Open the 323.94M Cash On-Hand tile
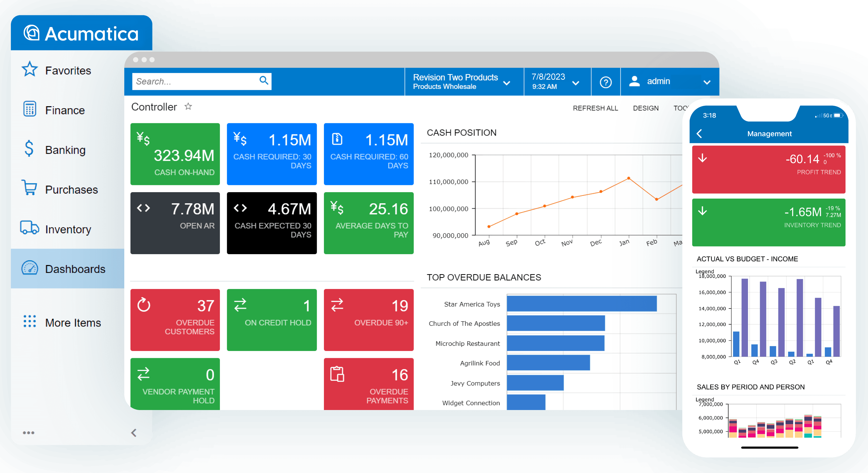868x473 pixels. pyautogui.click(x=175, y=154)
